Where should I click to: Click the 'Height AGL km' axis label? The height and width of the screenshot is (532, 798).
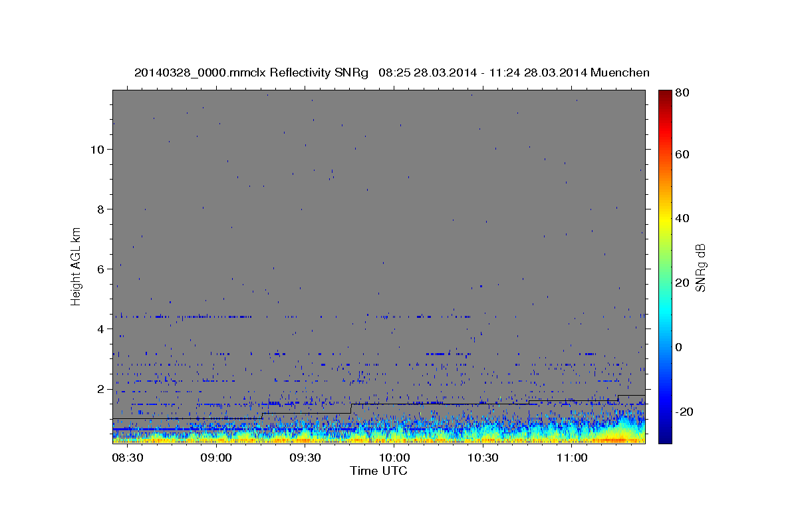click(76, 265)
